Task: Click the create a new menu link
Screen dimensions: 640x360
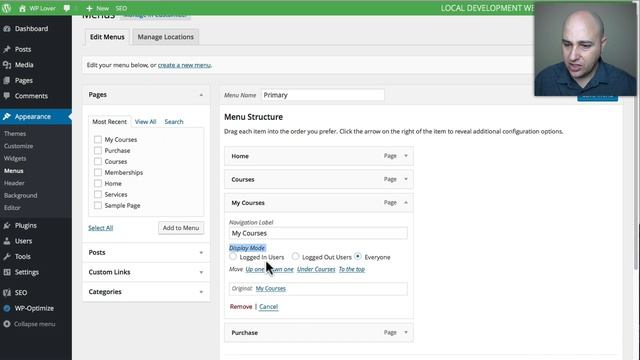Action: (x=184, y=65)
